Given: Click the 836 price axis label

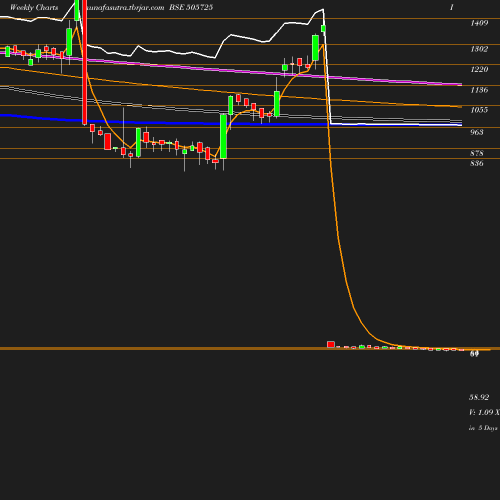Looking at the screenshot, I should [x=477, y=163].
